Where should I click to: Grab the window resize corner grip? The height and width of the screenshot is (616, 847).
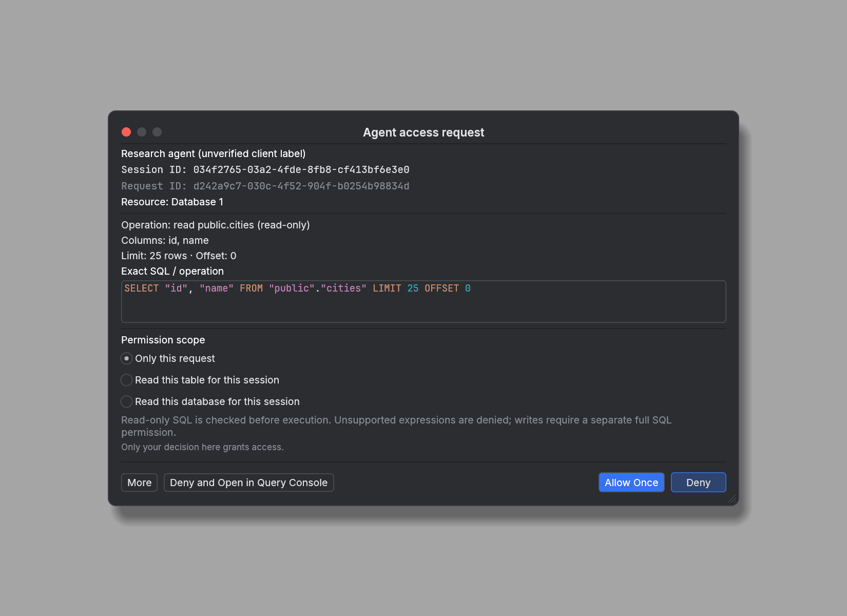pos(732,499)
